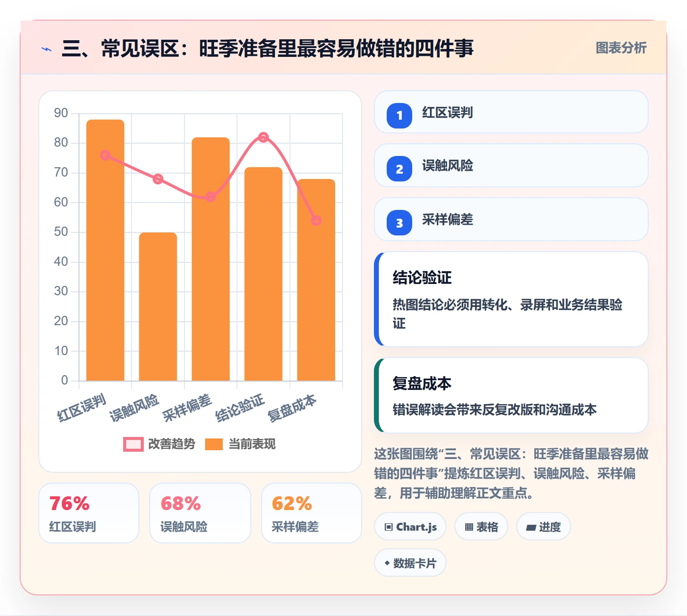Open the 复盘成本 card
The image size is (687, 616).
coord(511,395)
